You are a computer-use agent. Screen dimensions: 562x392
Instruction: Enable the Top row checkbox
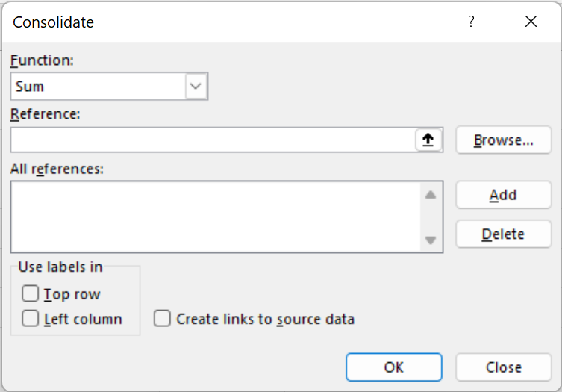pos(31,294)
